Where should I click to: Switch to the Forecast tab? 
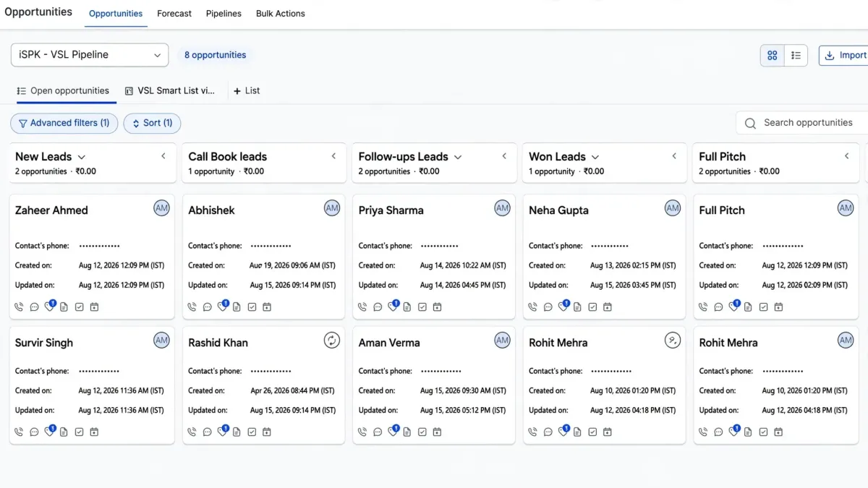pyautogui.click(x=174, y=14)
